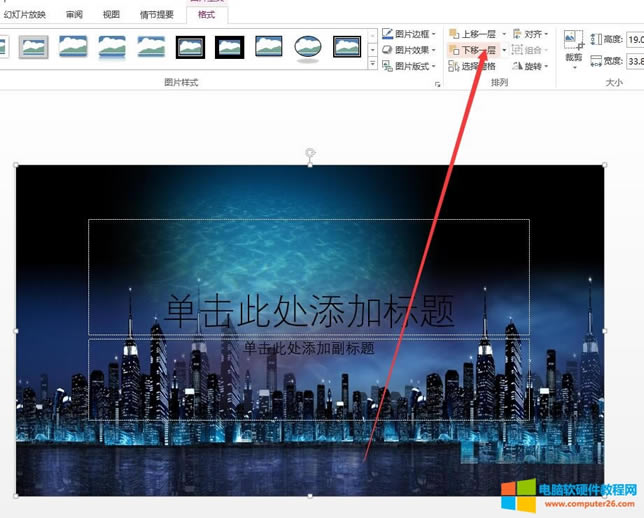Open the 选择窗格 (selection pane)
The image size is (644, 518).
click(472, 66)
